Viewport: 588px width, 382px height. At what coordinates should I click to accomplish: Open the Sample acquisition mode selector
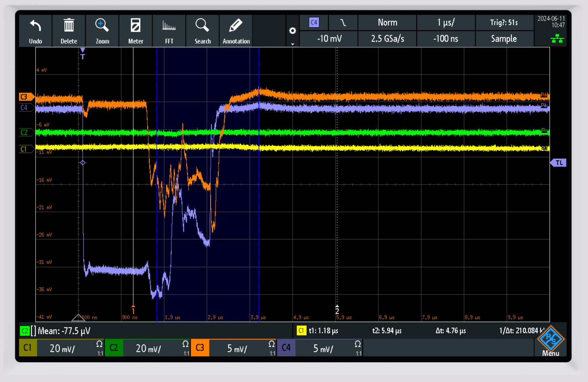tap(504, 39)
